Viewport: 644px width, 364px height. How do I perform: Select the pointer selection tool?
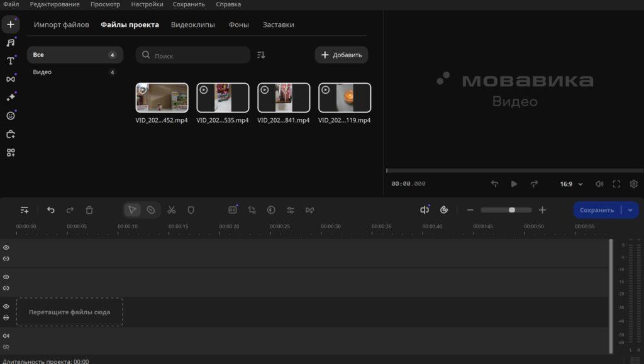132,210
